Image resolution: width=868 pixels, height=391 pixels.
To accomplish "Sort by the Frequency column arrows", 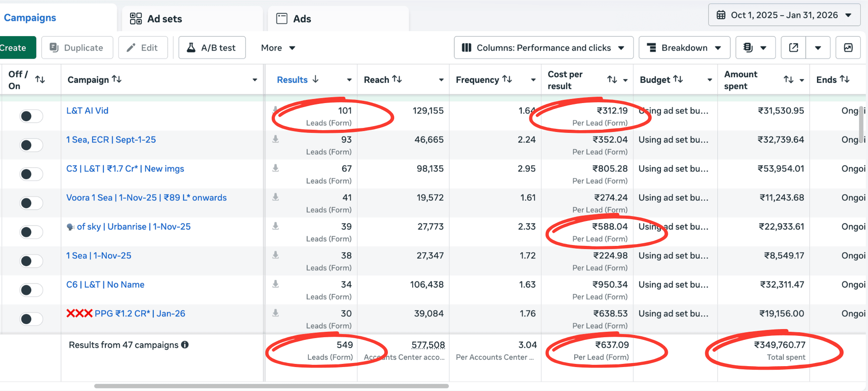I will (x=507, y=80).
